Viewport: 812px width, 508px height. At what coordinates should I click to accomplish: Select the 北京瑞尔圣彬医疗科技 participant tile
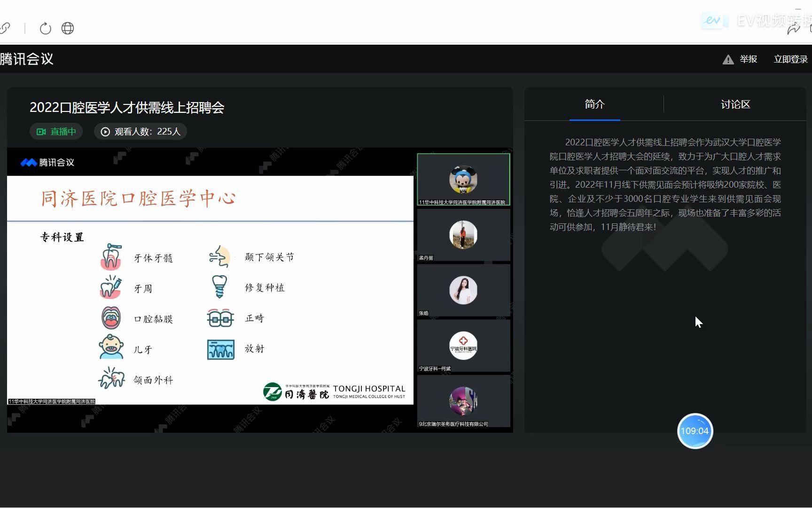click(463, 401)
